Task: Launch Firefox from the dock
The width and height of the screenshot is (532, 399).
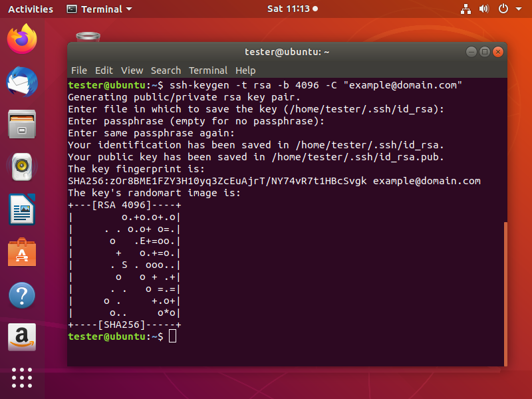Action: (22, 39)
